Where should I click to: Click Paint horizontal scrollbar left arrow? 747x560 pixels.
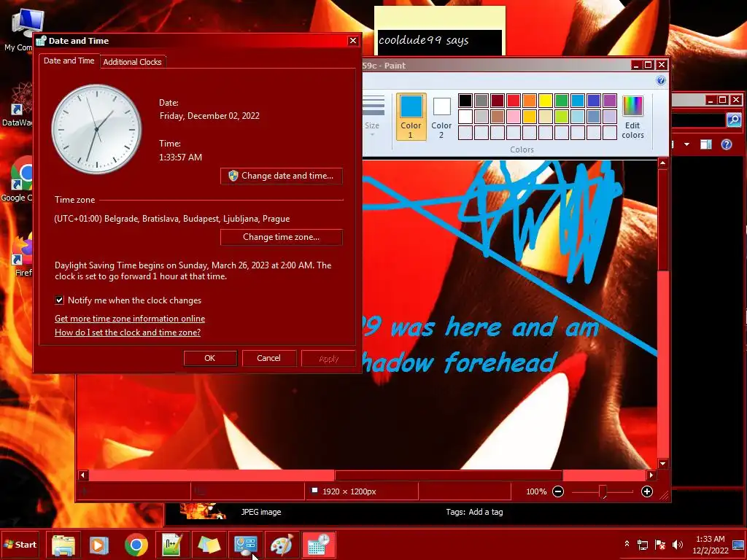pyautogui.click(x=83, y=475)
